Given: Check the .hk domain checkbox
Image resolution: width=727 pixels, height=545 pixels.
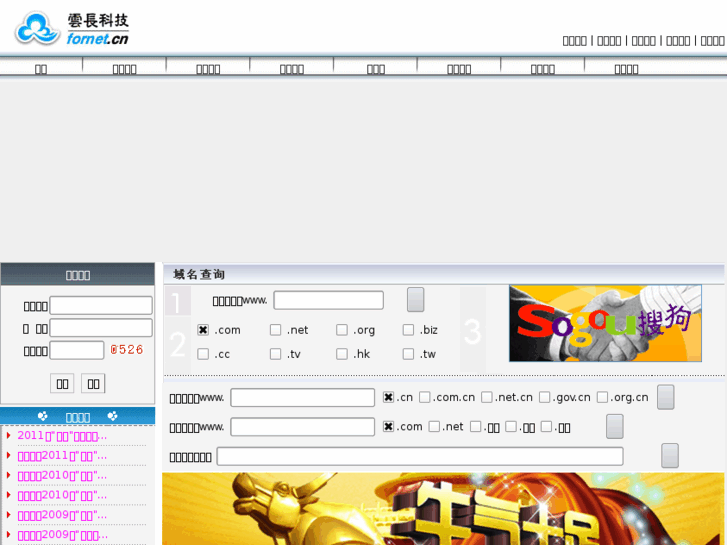Looking at the screenshot, I should pyautogui.click(x=342, y=354).
